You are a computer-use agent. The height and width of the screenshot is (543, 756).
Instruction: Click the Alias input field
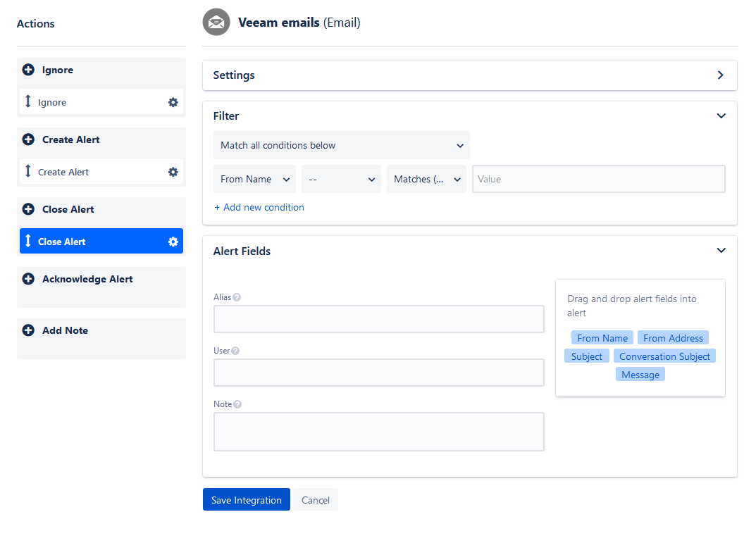coord(379,319)
